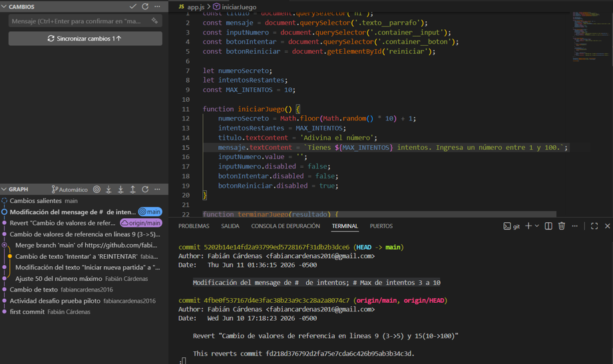
Task: Split the terminal panel
Action: [x=548, y=226]
